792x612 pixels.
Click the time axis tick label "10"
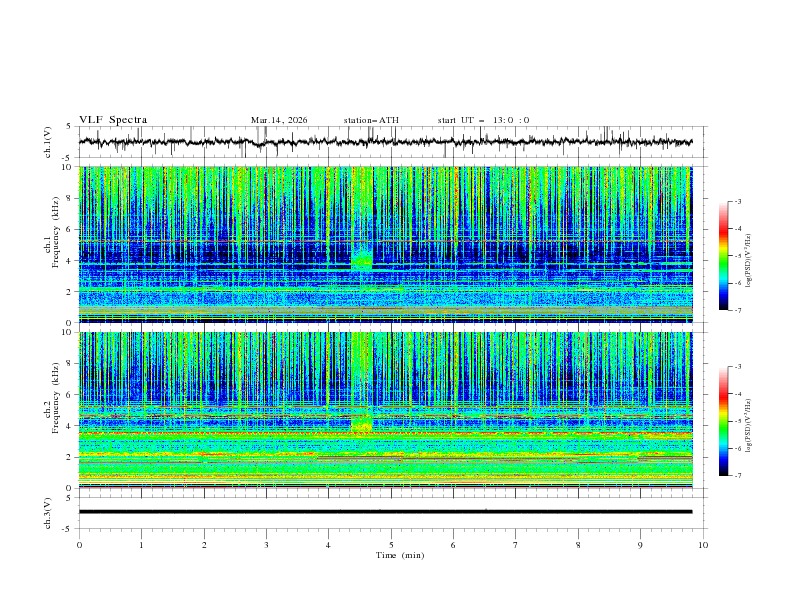(x=703, y=545)
